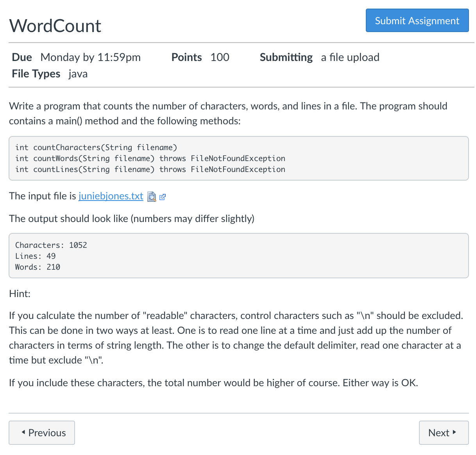Go to the Previous module item
Image resolution: width=476 pixels, height=455 pixels.
42,433
